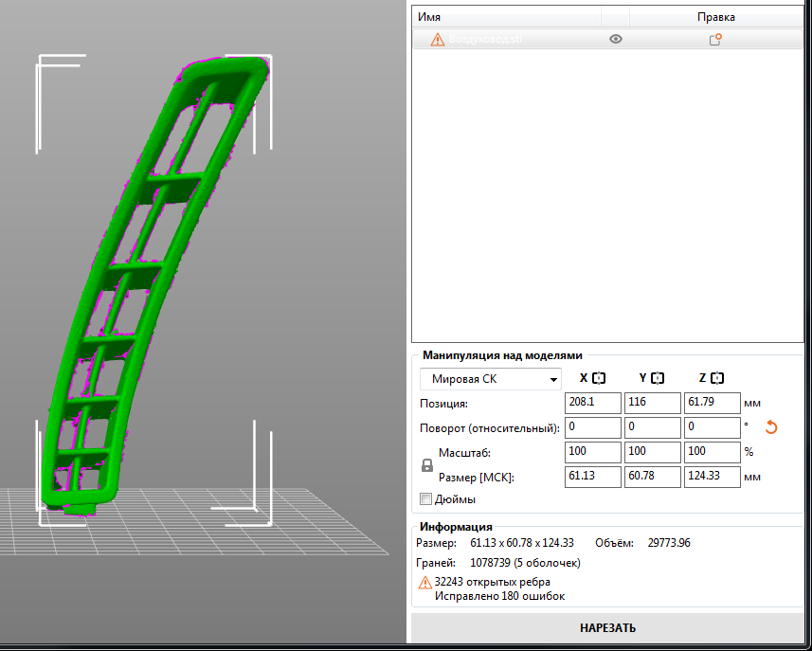Toggle visibility eye for Воздуховод.stl
This screenshot has height=651, width=812.
pos(615,39)
